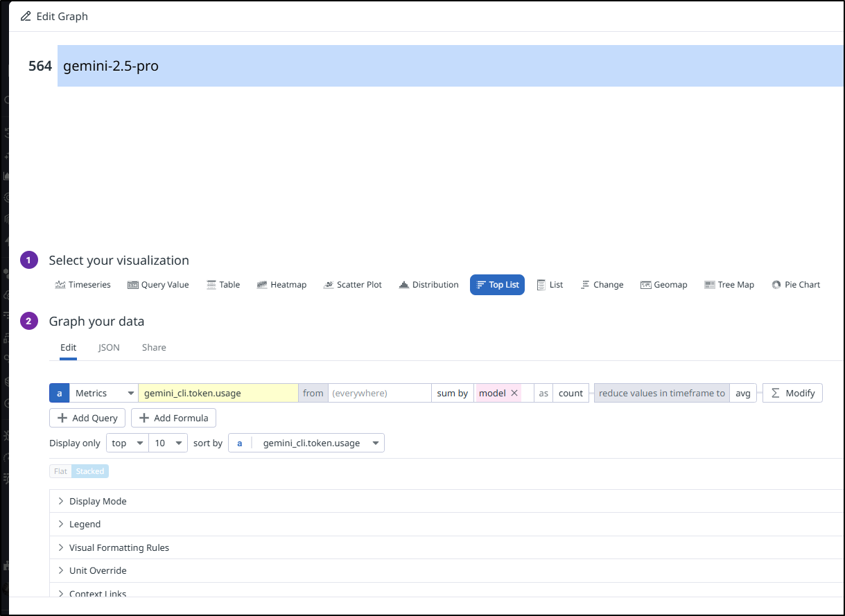The image size is (845, 616).
Task: Click the gemini-2.5-pro top list bar
Action: point(451,66)
